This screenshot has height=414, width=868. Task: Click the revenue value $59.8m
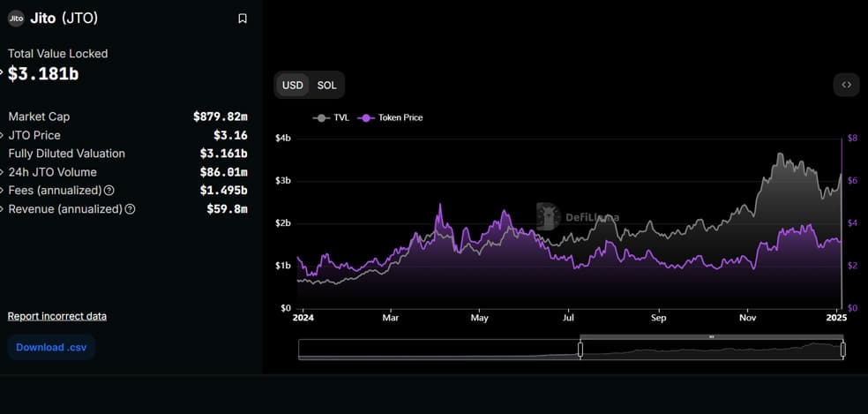click(x=227, y=209)
